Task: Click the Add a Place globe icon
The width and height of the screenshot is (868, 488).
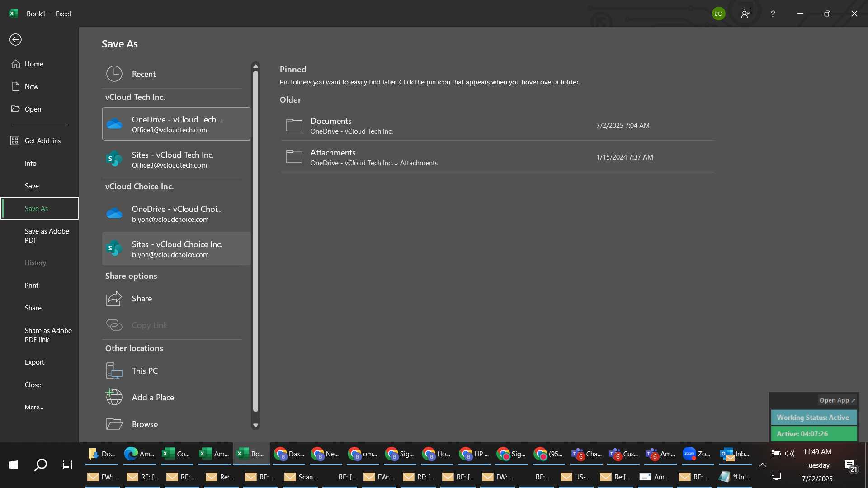Action: tap(114, 398)
